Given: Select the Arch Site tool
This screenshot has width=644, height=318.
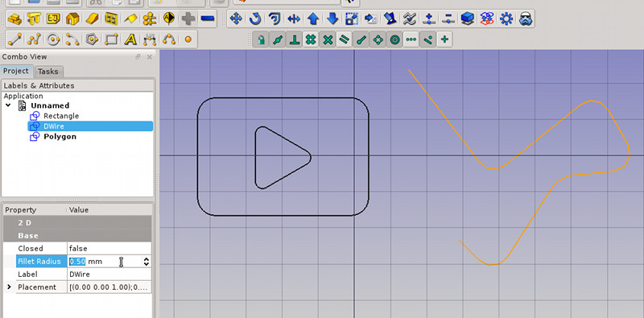Looking at the screenshot, I should point(92,19).
